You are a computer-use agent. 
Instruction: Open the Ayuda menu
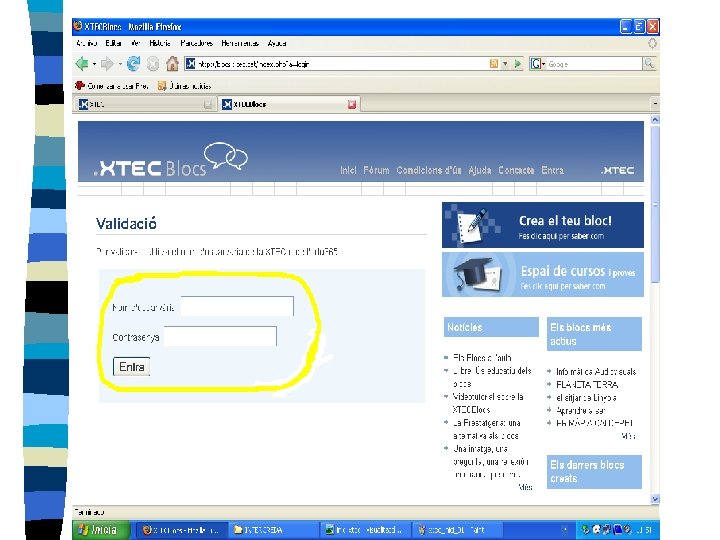(x=276, y=43)
